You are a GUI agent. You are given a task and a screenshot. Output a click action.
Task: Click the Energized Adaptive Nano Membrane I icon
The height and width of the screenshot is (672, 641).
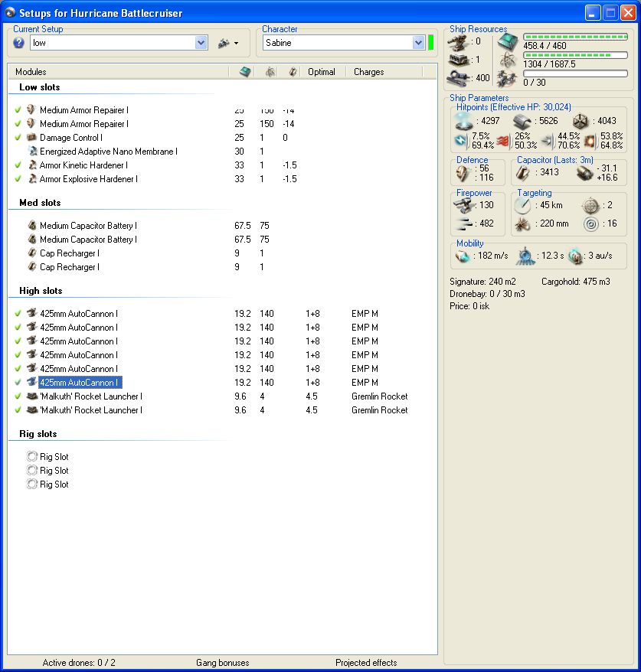click(x=33, y=151)
